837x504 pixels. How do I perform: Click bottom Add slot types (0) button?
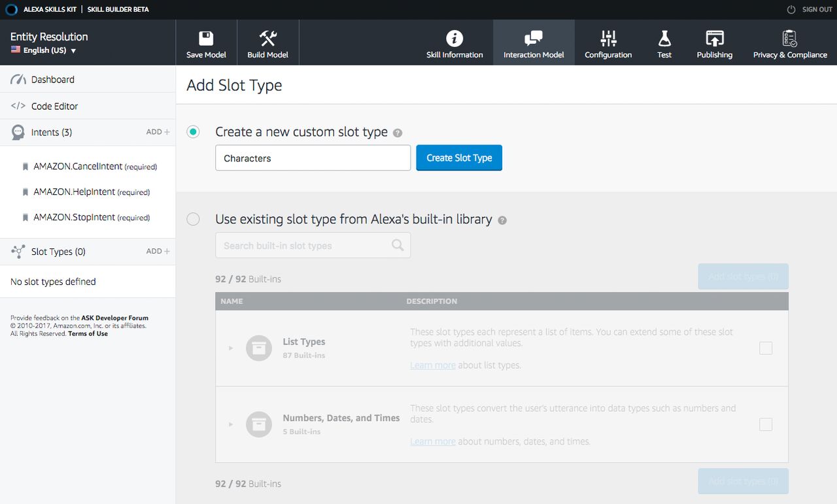743,481
